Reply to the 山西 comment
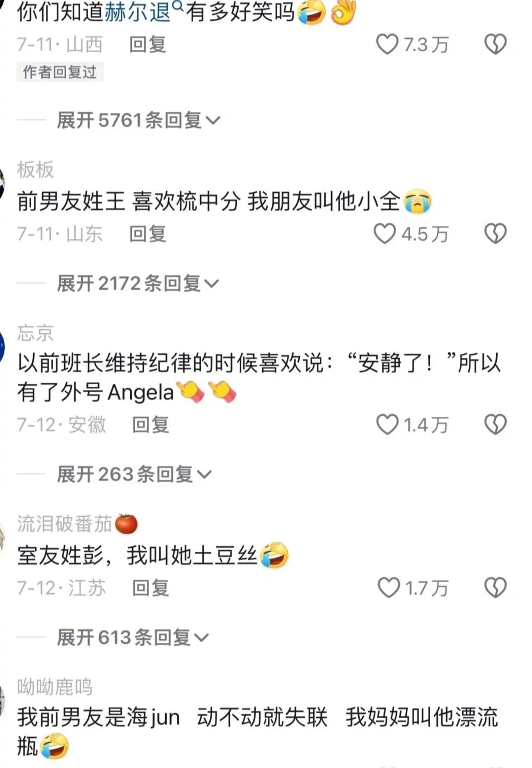532x768 pixels. pos(148,45)
